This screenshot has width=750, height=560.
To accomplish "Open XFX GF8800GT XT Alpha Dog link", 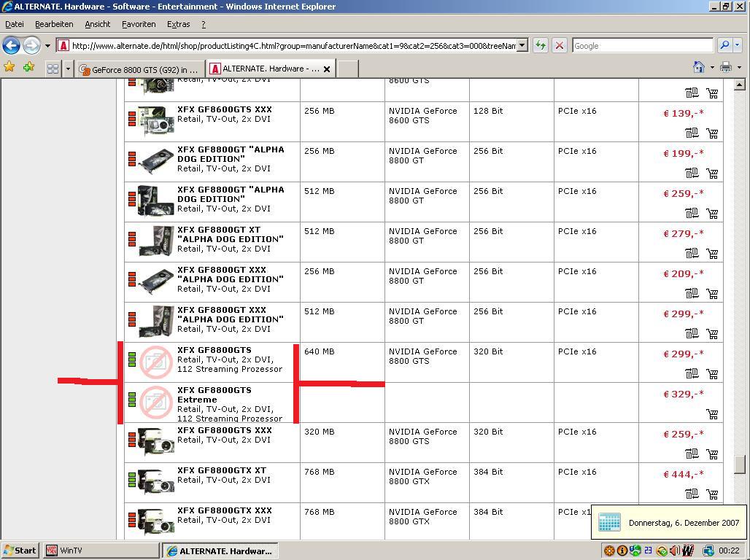I will pyautogui.click(x=230, y=234).
